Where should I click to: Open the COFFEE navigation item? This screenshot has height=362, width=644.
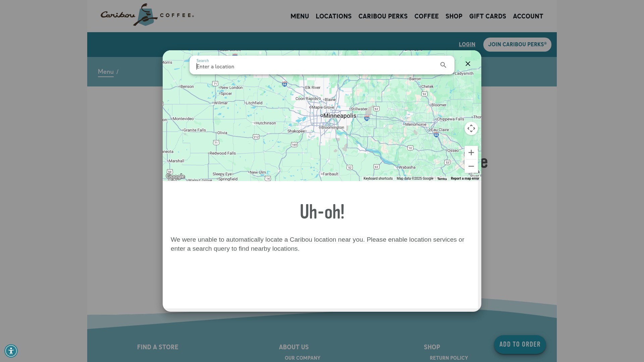[426, 16]
